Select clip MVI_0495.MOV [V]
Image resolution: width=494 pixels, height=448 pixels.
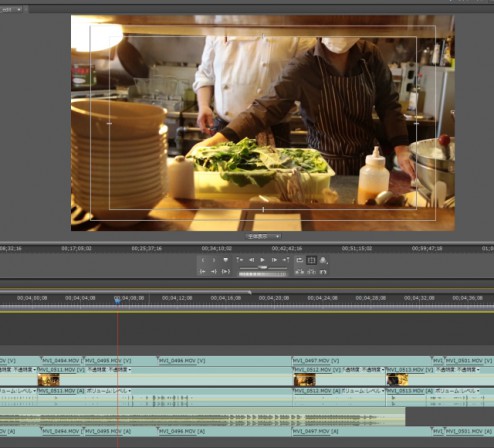120,361
